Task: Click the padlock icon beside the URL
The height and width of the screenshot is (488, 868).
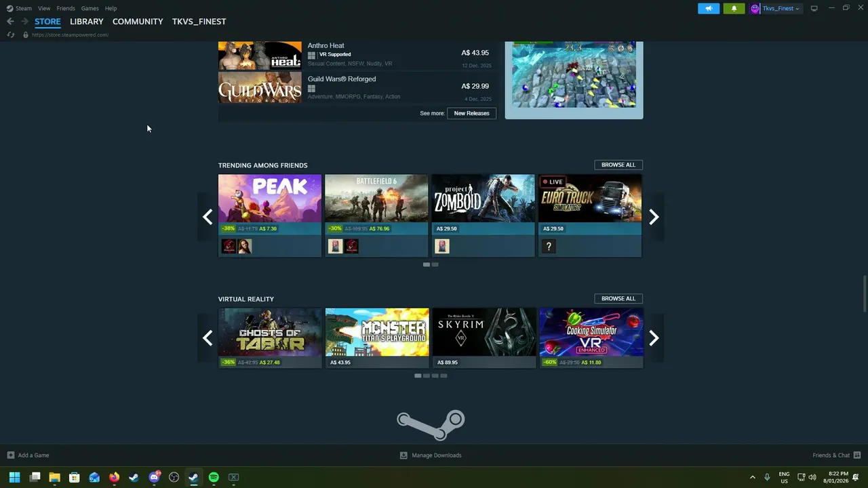Action: pyautogui.click(x=26, y=35)
